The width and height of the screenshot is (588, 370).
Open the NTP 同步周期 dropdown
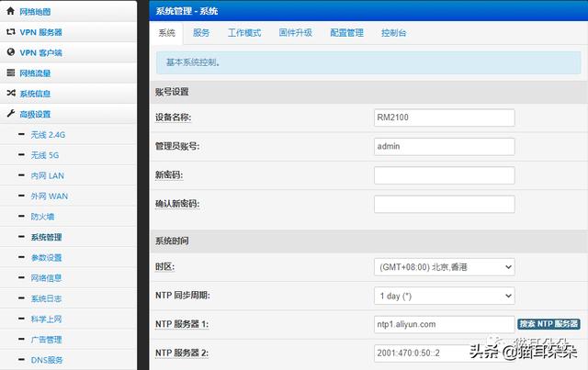(445, 296)
